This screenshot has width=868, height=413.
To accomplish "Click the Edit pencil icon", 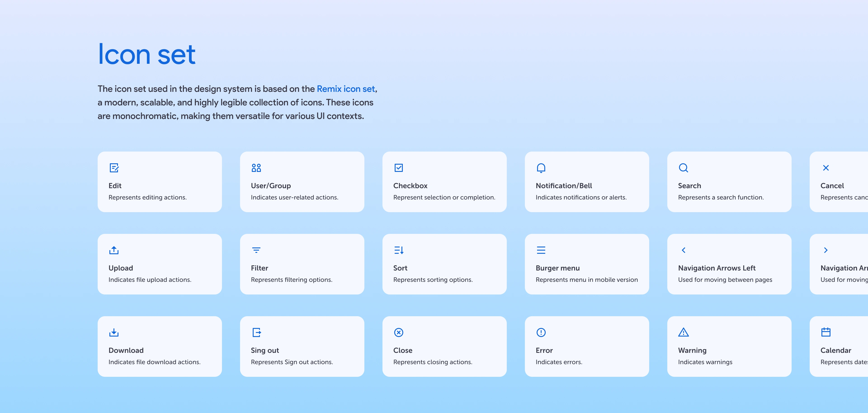I will (x=114, y=168).
